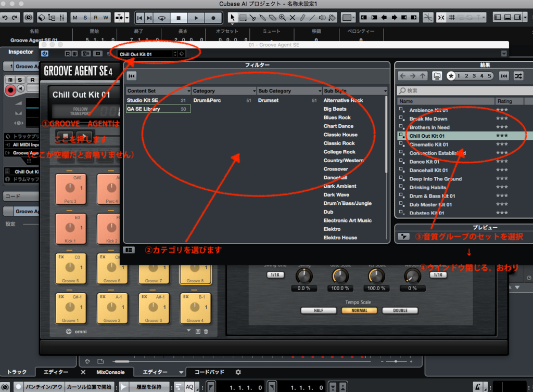Select the Erase tool
The image size is (533, 392).
click(273, 18)
